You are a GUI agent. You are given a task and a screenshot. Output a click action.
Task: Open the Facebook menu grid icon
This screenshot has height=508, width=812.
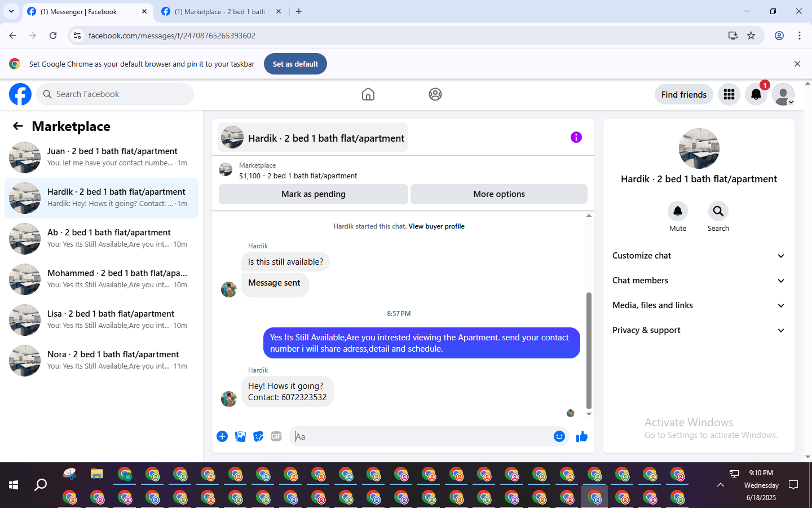[729, 94]
